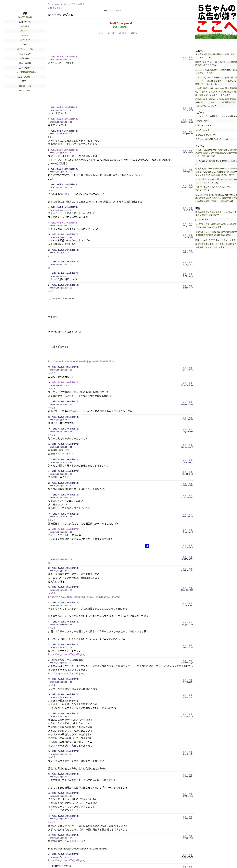Viewport: 237px width, 868px height.
Task: Open スポーツch in the sidebar
Action: pos(25,44)
